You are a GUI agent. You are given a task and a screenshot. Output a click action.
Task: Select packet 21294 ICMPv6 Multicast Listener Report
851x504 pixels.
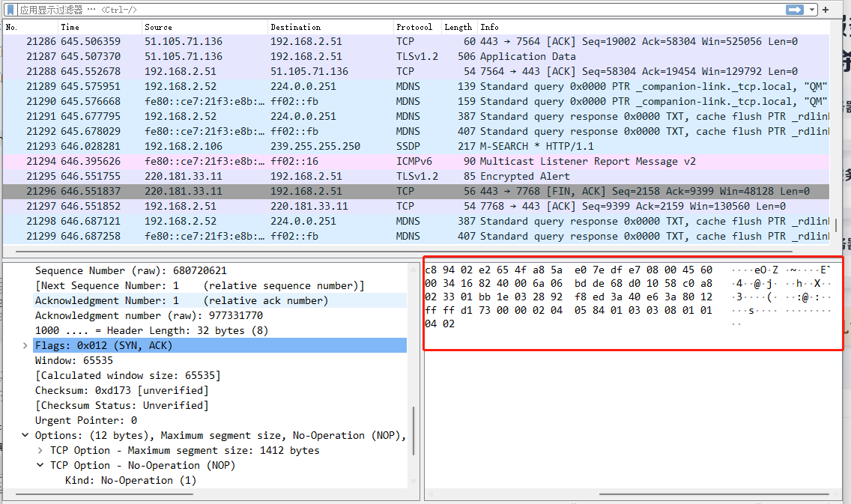(x=417, y=161)
